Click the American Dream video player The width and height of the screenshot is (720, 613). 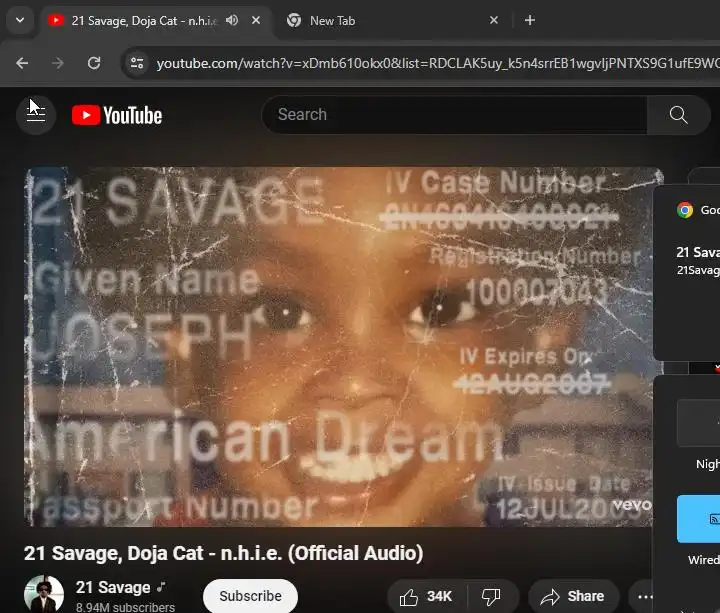pyautogui.click(x=343, y=347)
